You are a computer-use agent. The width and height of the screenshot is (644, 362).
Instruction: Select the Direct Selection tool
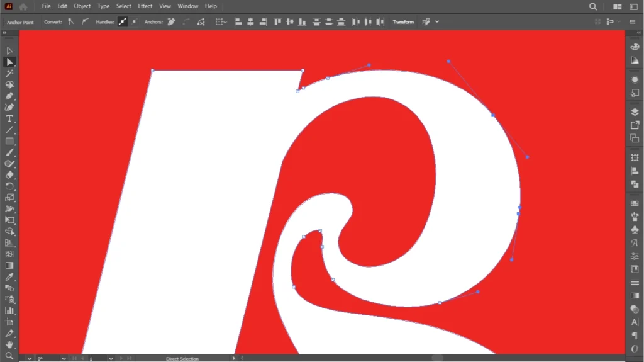9,62
